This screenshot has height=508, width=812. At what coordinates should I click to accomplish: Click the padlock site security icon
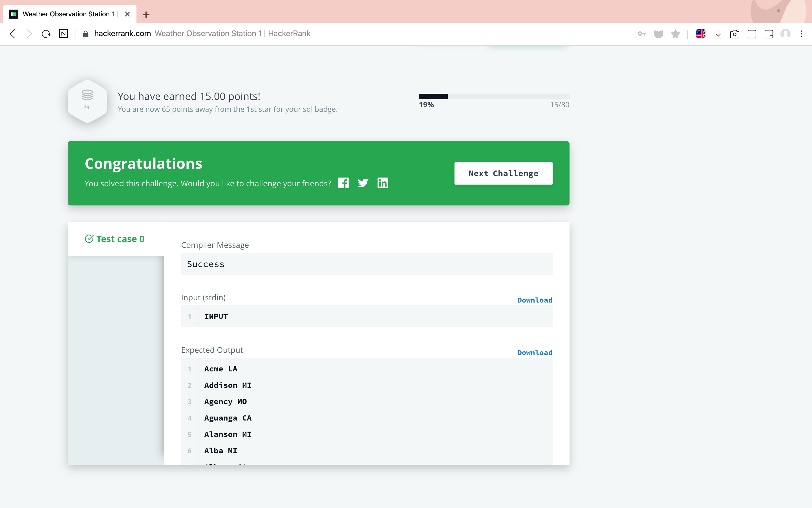coord(85,34)
